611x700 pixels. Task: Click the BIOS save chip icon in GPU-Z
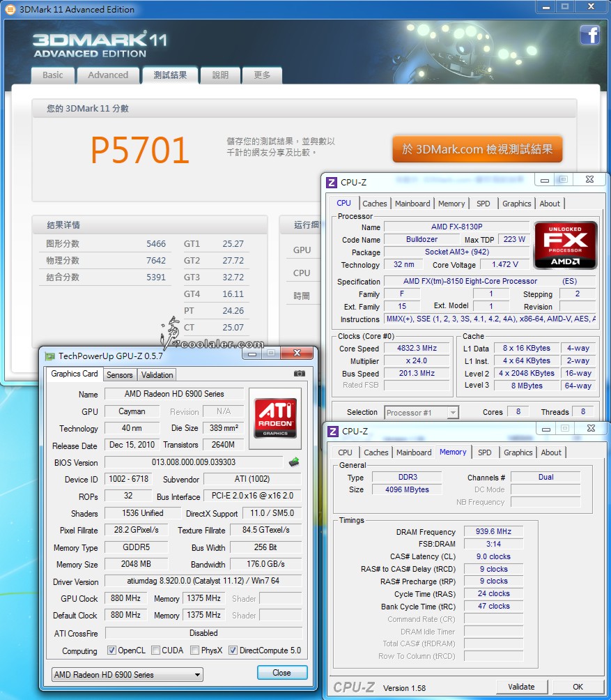tap(294, 462)
